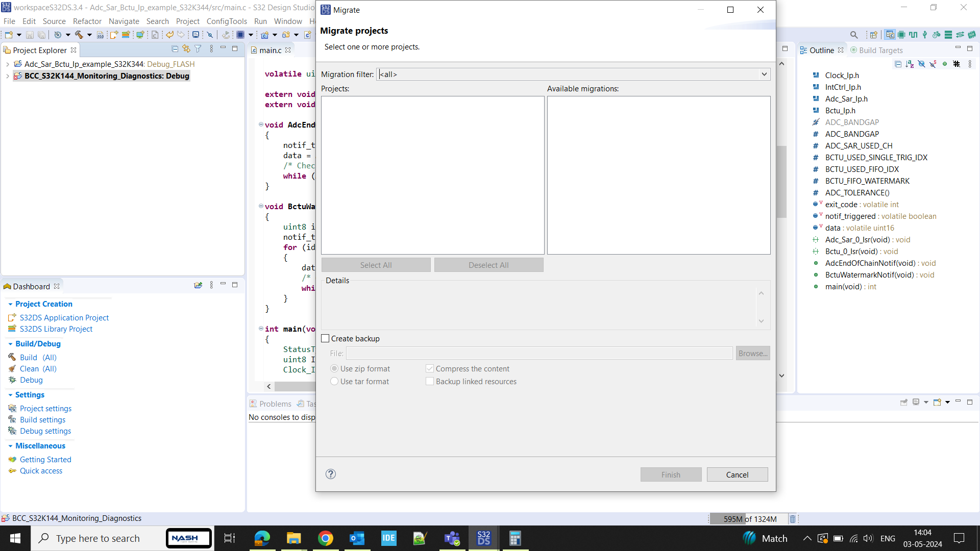
Task: Uncheck Compress the content
Action: [430, 368]
